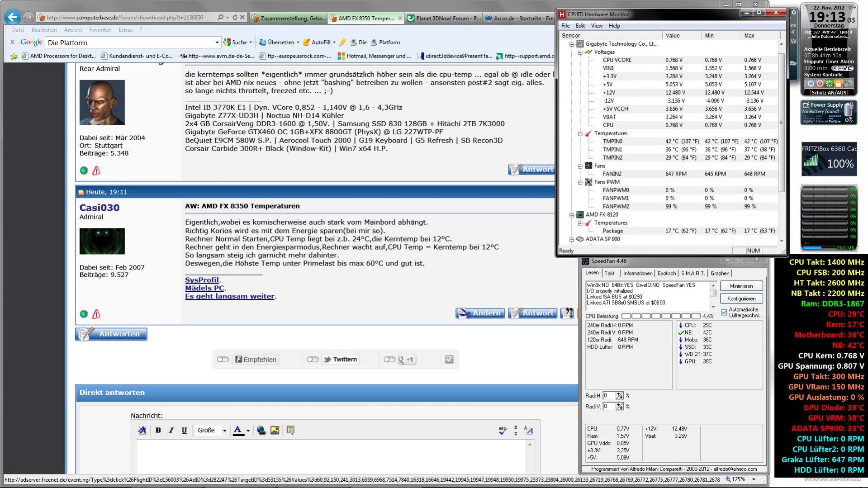The image size is (868, 488).
Task: Collapse the ADATA SP 900 node in HWMonitor
Action: click(571, 239)
